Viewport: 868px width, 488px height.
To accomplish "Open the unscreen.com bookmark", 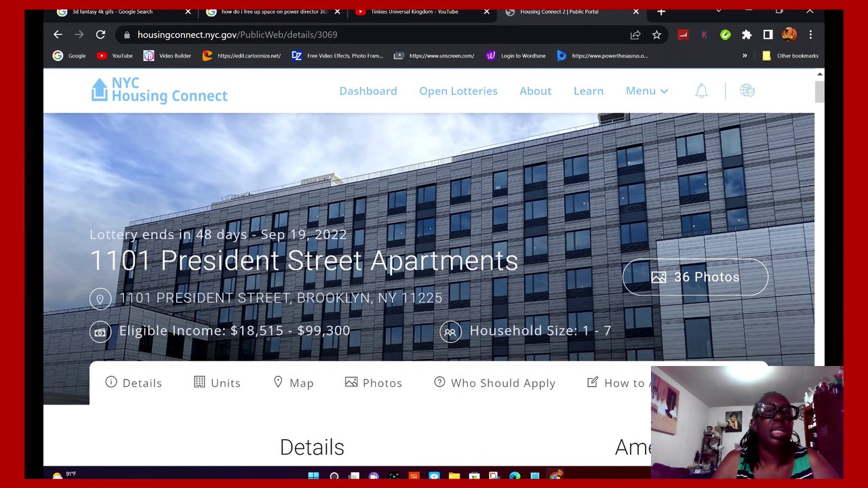I will click(434, 56).
